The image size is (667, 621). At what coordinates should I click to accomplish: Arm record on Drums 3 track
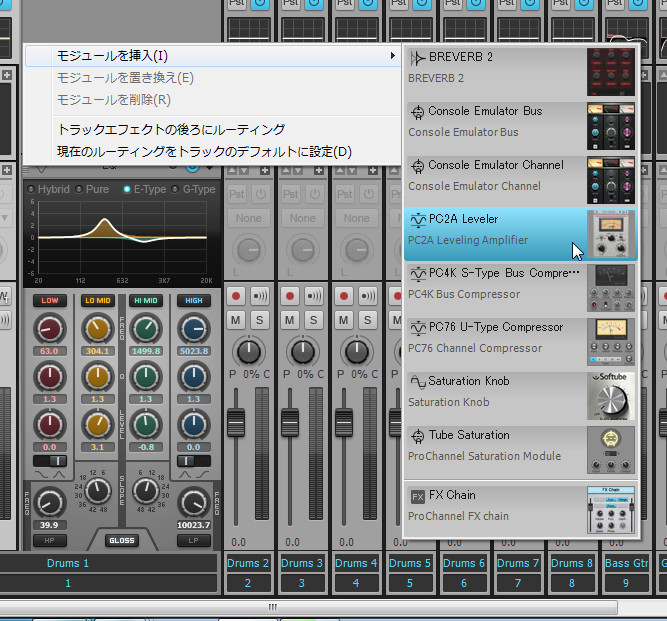290,296
